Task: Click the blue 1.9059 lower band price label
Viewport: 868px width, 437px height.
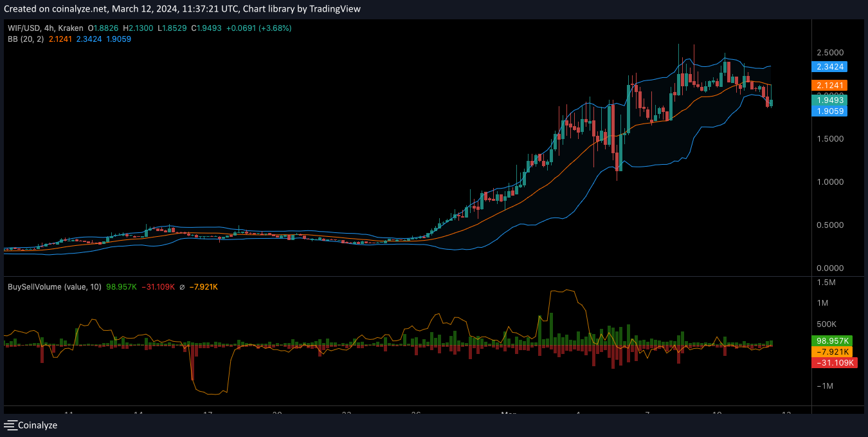Action: [x=830, y=111]
